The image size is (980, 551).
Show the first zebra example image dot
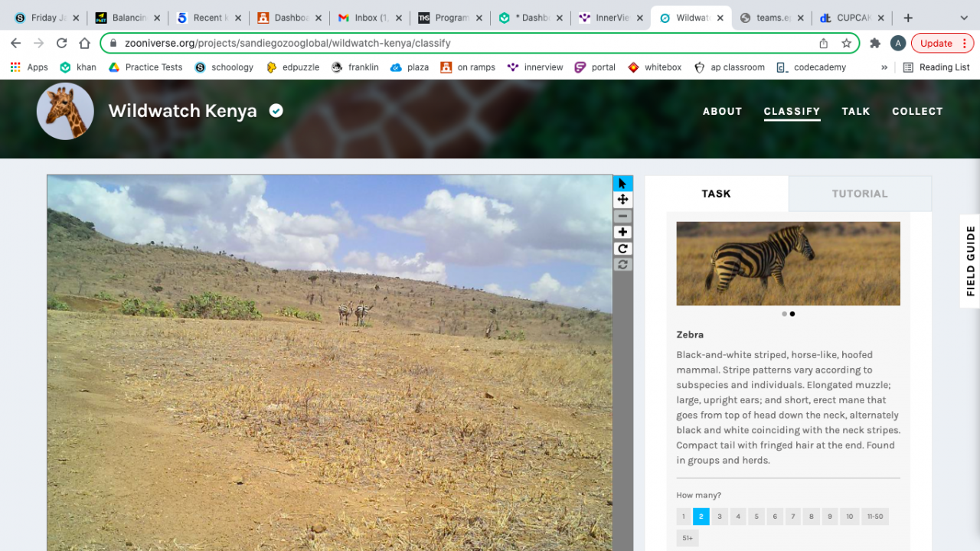coord(784,314)
